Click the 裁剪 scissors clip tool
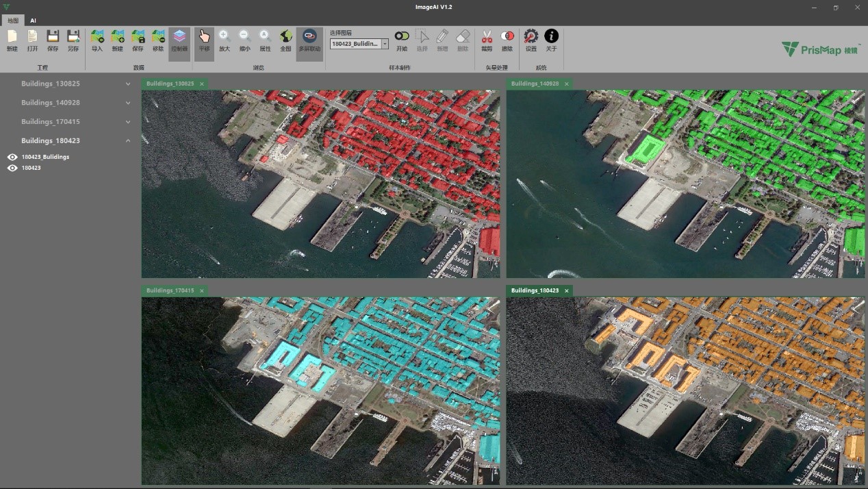 tap(487, 37)
